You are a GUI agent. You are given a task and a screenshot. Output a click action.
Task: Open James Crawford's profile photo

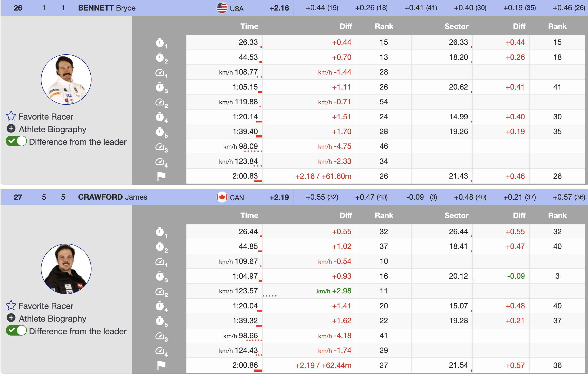tap(66, 269)
